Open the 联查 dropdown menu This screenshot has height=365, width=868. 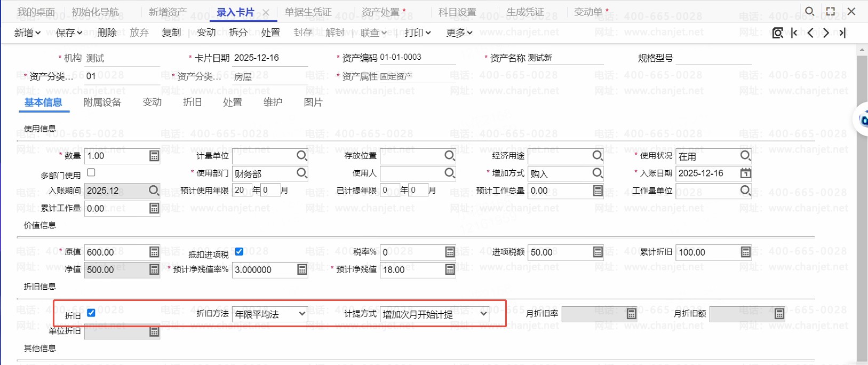pos(373,33)
